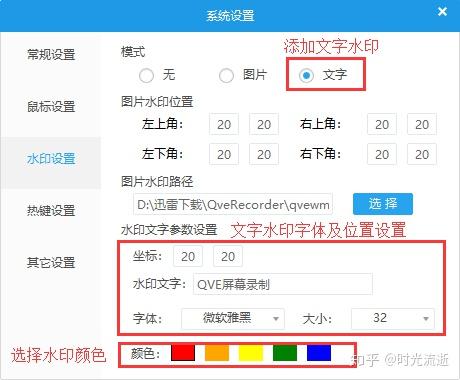This screenshot has width=460, height=380.
Task: Choose the green color swatch
Action: 285,353
